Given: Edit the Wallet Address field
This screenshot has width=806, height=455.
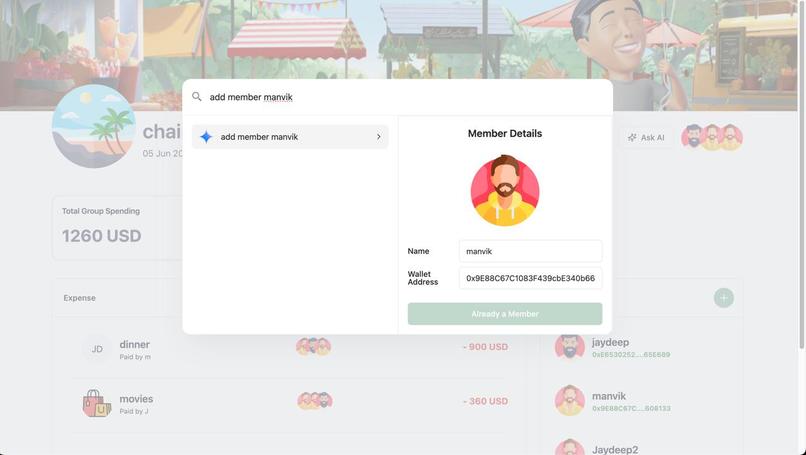Looking at the screenshot, I should [530, 278].
